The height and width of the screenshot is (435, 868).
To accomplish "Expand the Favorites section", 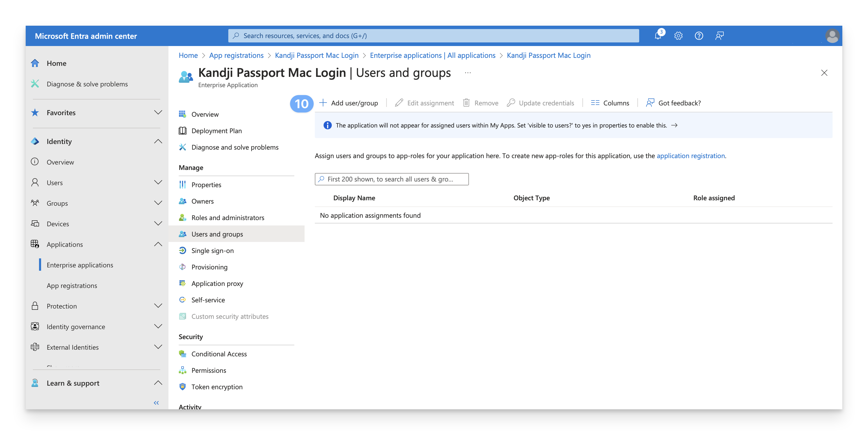I will click(158, 113).
